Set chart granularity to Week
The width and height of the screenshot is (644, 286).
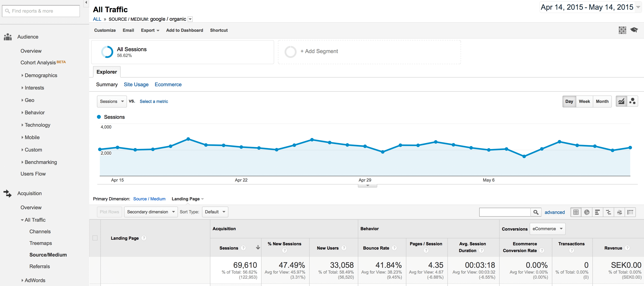coord(584,101)
